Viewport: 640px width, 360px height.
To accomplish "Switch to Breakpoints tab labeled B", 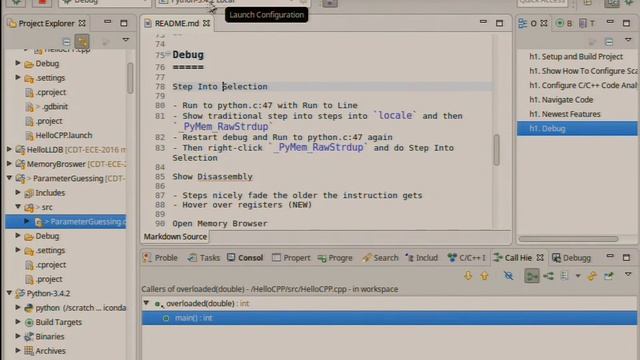I will [564, 23].
